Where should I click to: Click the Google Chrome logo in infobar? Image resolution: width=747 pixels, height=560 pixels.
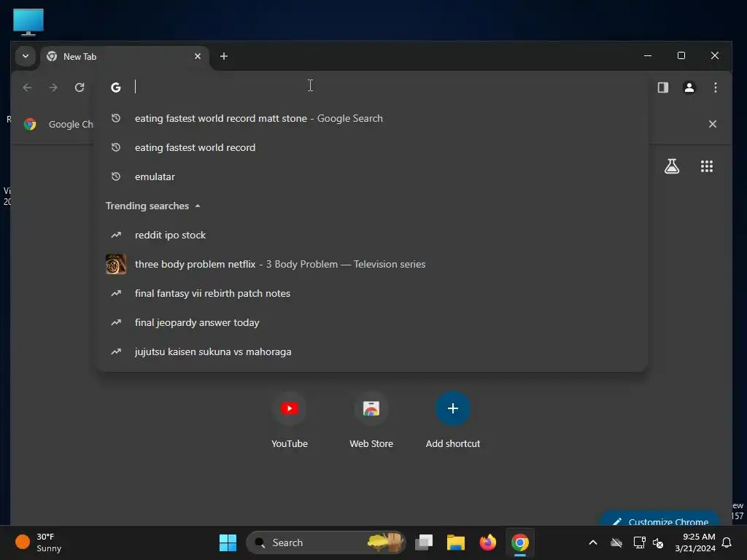tap(30, 124)
